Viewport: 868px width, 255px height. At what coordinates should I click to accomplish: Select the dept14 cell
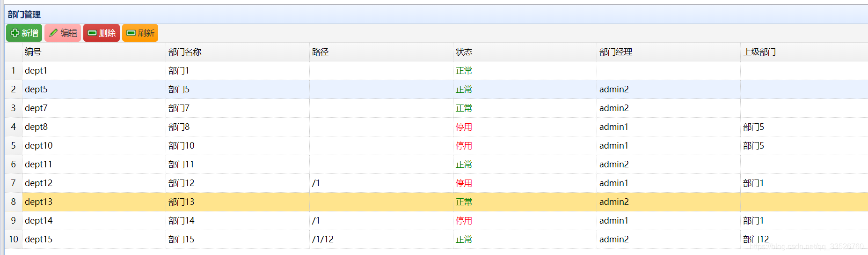click(x=94, y=220)
